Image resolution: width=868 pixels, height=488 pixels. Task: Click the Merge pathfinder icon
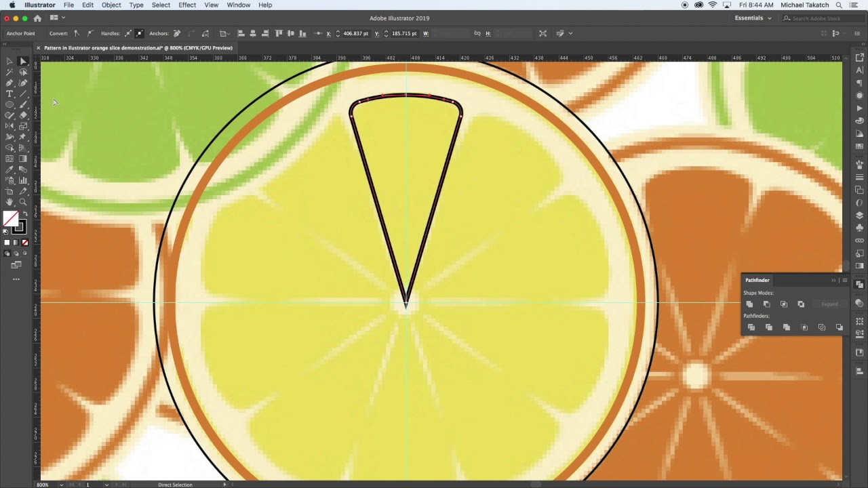tap(786, 327)
